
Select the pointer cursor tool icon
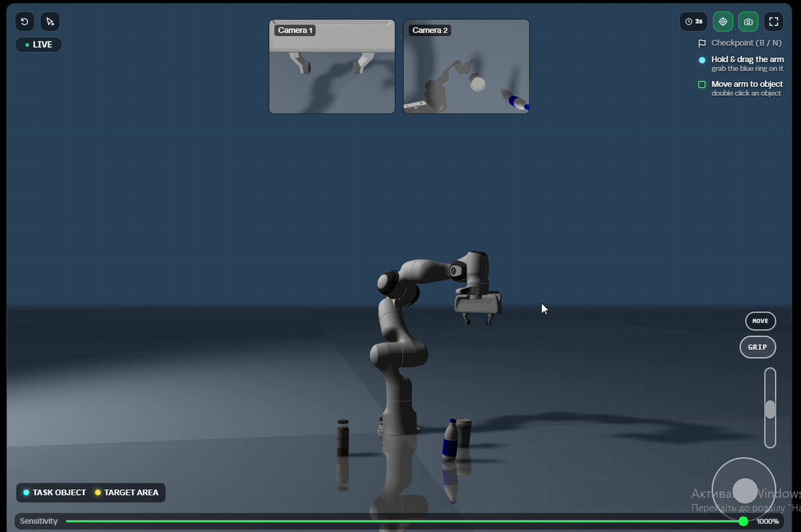click(50, 21)
